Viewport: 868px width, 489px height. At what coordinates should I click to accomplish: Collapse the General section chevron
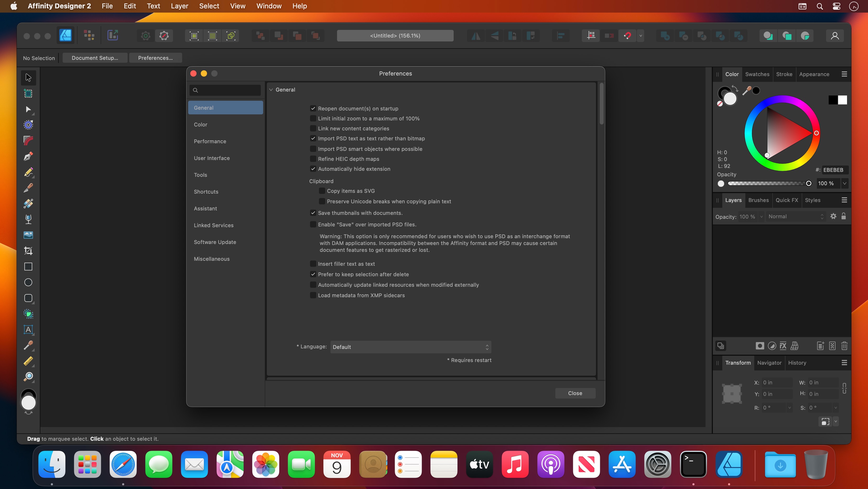click(271, 90)
